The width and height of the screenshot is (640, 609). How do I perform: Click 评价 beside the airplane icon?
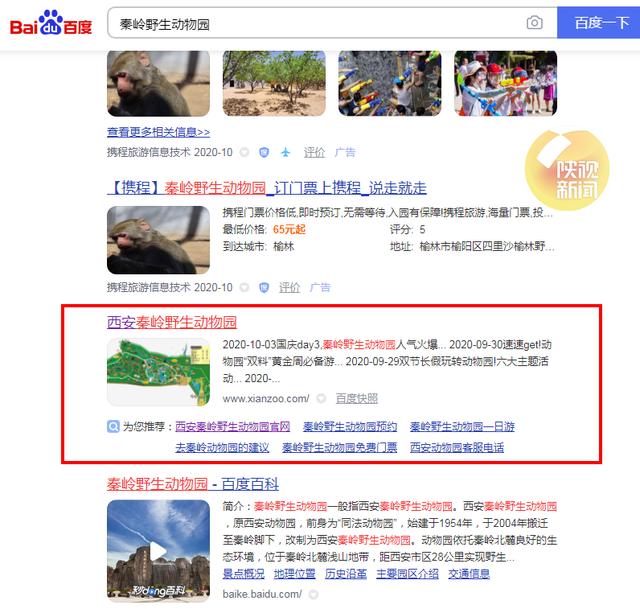coord(314,153)
